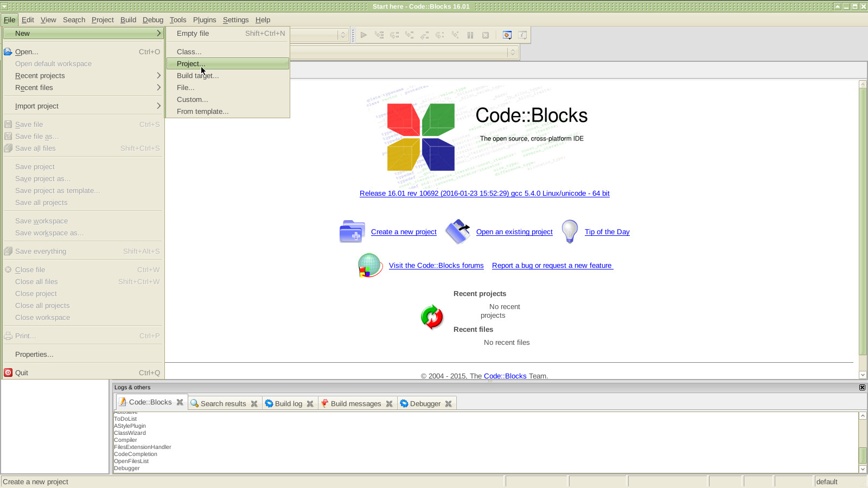Image resolution: width=868 pixels, height=488 pixels.
Task: Click the Break debugger pause icon
Action: point(470,35)
